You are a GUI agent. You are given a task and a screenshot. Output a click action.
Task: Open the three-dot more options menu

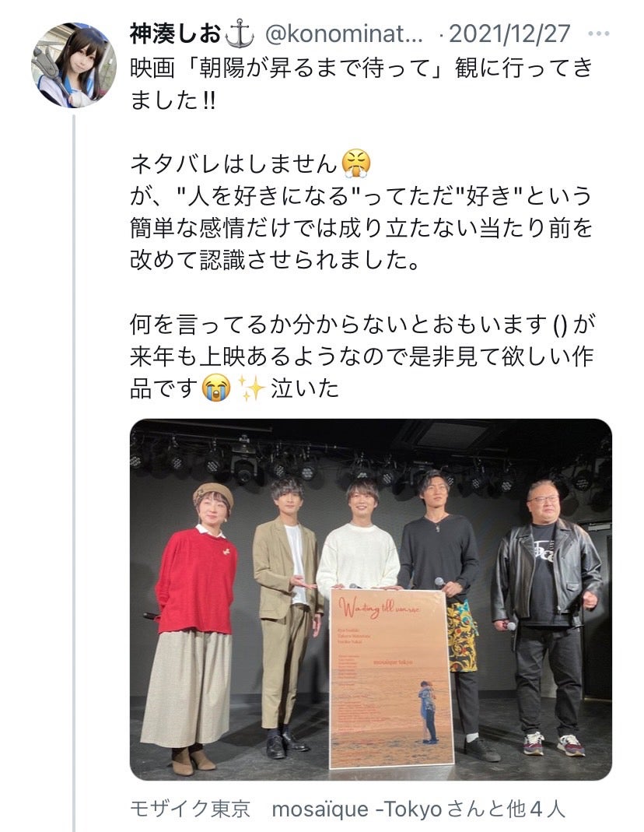coord(598,34)
